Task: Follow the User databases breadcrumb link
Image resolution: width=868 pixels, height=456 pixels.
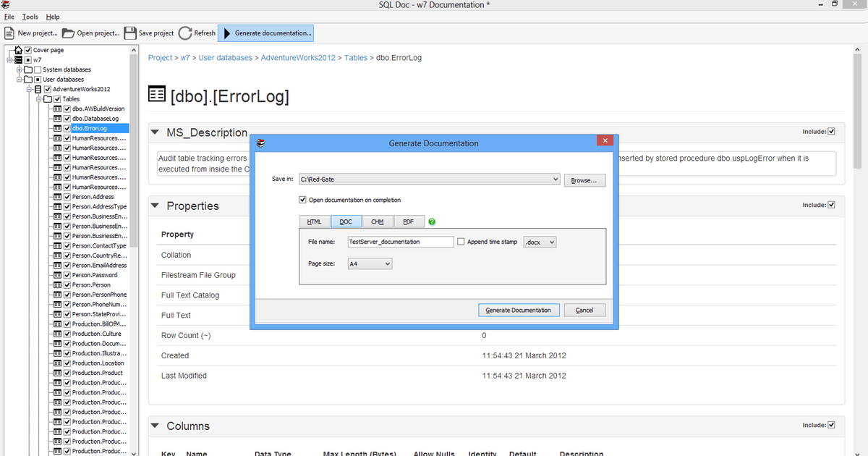Action: pyautogui.click(x=226, y=57)
